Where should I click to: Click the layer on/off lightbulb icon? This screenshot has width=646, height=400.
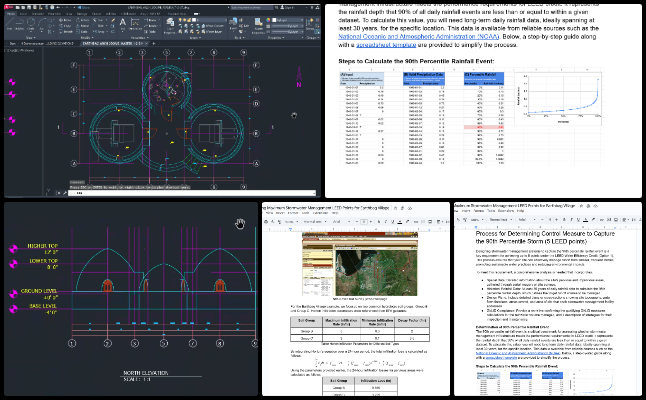click(x=180, y=20)
